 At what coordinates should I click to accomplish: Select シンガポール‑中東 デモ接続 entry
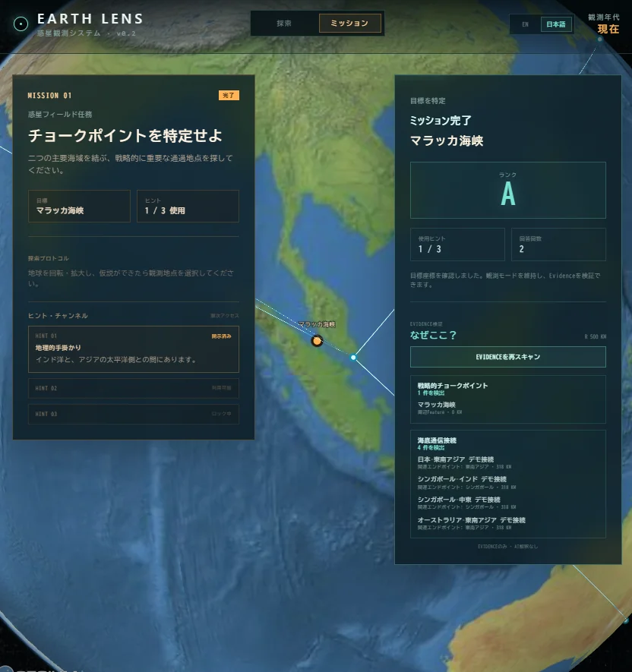[x=466, y=503]
